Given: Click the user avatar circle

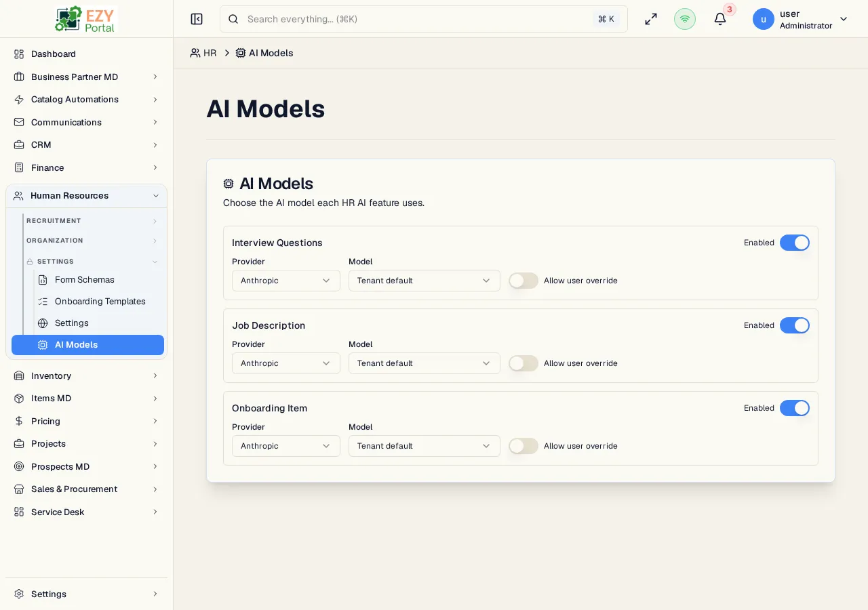Looking at the screenshot, I should tap(764, 19).
